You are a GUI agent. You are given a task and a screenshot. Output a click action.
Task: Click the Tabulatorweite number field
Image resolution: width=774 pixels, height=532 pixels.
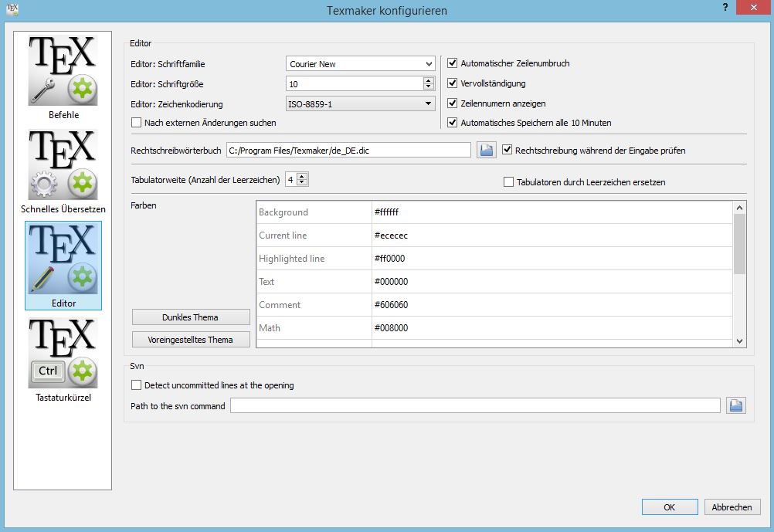[x=291, y=180]
